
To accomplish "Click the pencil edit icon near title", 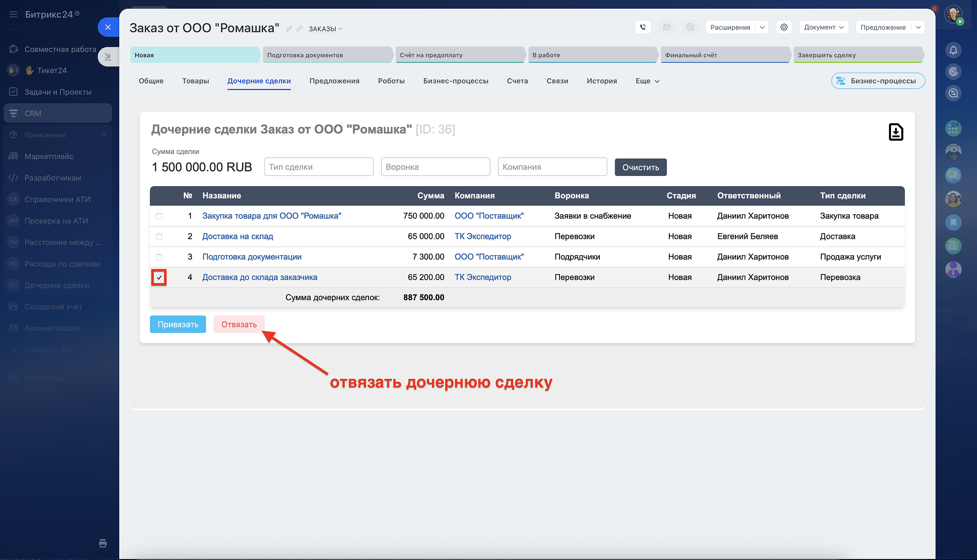I will pos(289,29).
